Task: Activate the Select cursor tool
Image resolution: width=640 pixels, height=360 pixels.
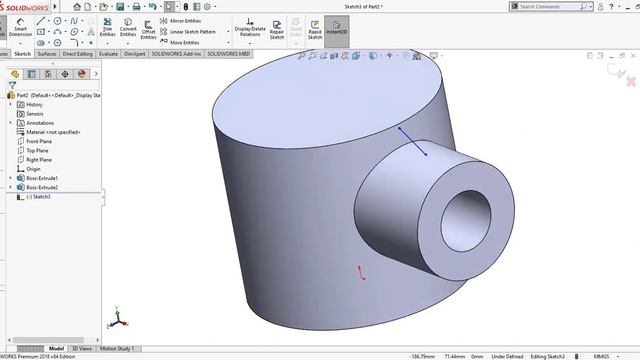Action: pyautogui.click(x=169, y=7)
